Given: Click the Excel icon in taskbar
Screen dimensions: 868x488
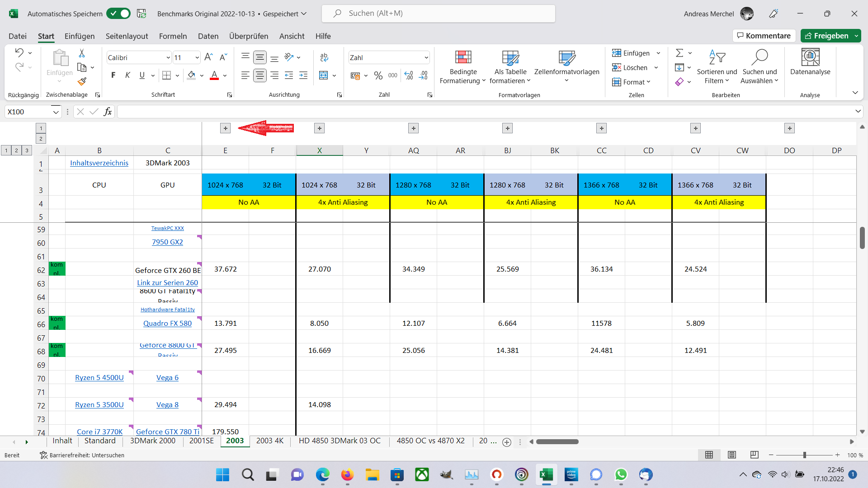Looking at the screenshot, I should tap(546, 474).
